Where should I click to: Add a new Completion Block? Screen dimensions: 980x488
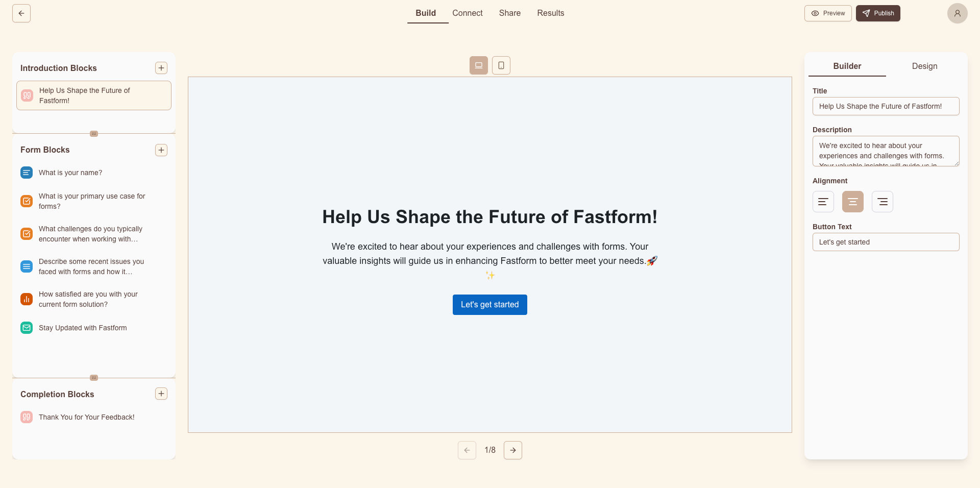coord(161,394)
